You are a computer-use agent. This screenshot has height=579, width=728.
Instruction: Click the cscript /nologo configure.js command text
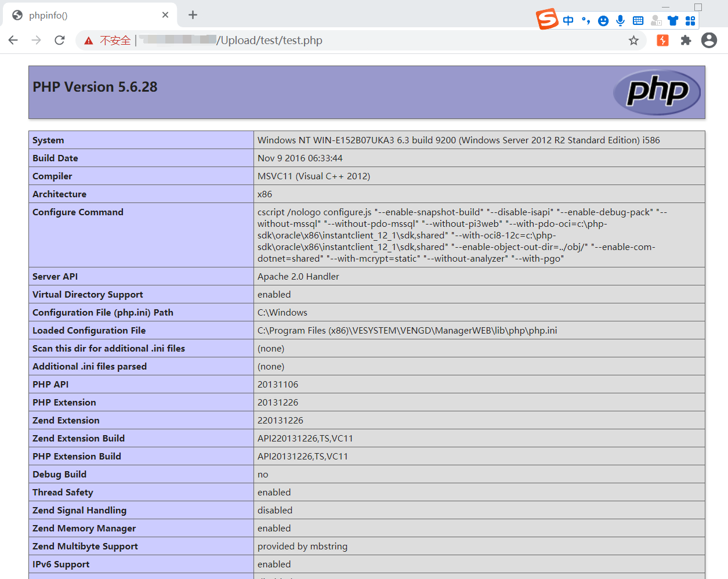pos(462,236)
